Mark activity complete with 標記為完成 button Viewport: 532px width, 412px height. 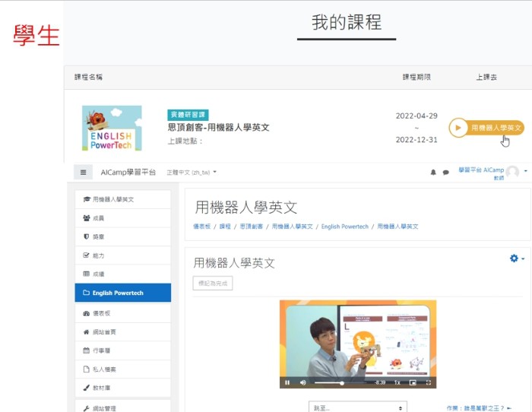213,283
